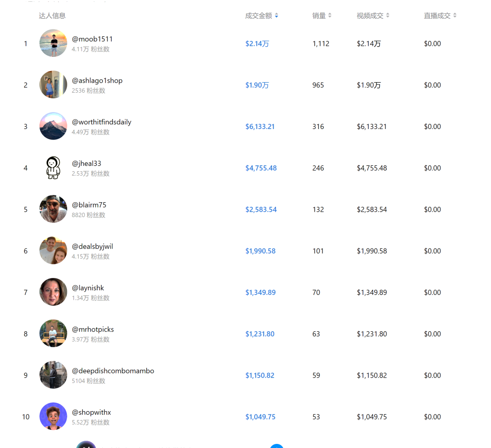Sort by 视频成交 arrow icon

coord(388,15)
